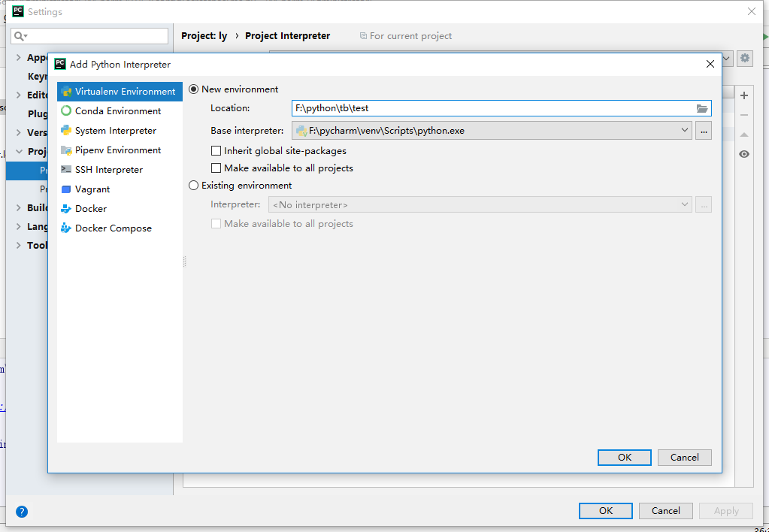Select the New environment radio button
The width and height of the screenshot is (769, 532).
tap(194, 89)
